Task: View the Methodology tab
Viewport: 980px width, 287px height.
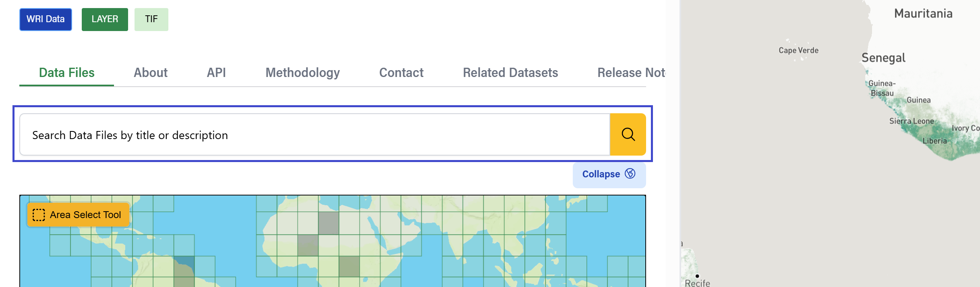Action: tap(302, 73)
